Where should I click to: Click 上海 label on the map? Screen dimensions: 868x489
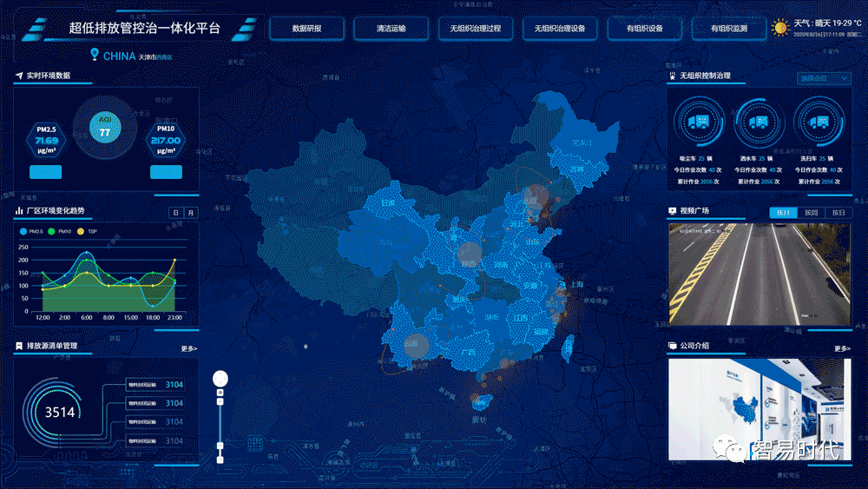pyautogui.click(x=577, y=284)
